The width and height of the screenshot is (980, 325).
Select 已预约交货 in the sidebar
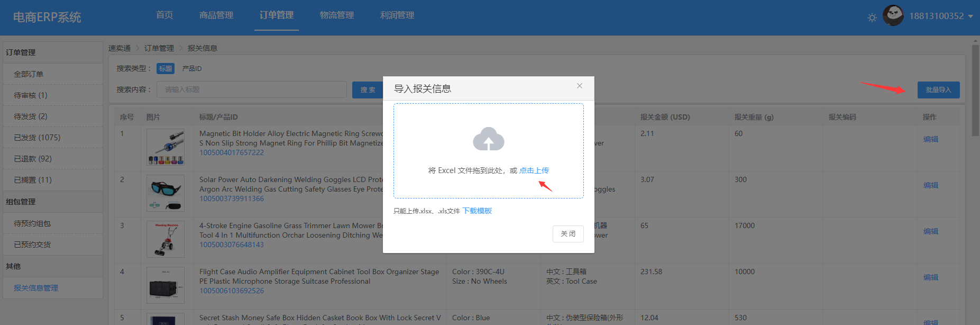tap(53, 245)
